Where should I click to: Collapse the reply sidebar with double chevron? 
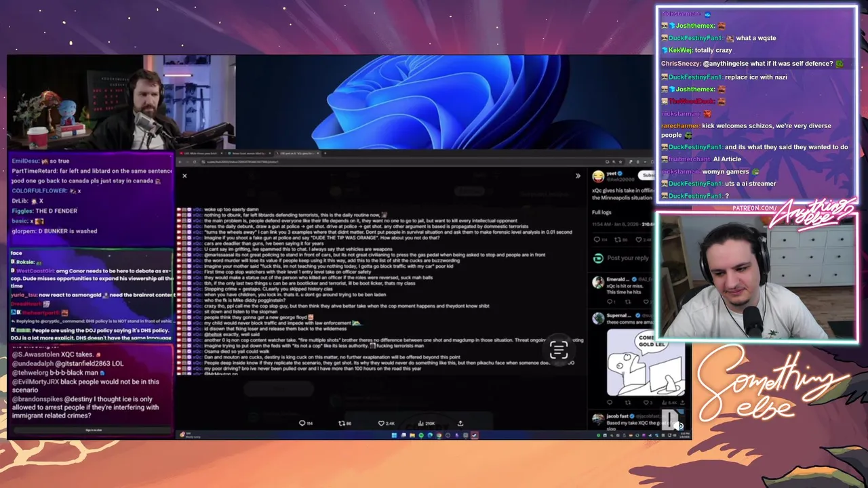tap(578, 176)
